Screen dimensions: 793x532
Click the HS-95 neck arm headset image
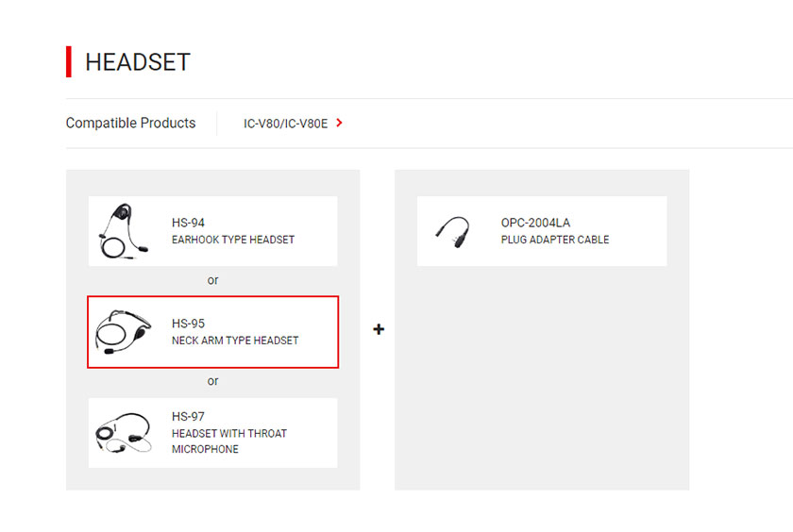coord(124,332)
